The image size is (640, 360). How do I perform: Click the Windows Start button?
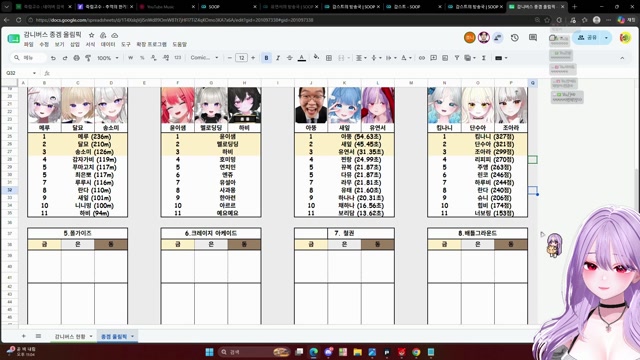209,352
